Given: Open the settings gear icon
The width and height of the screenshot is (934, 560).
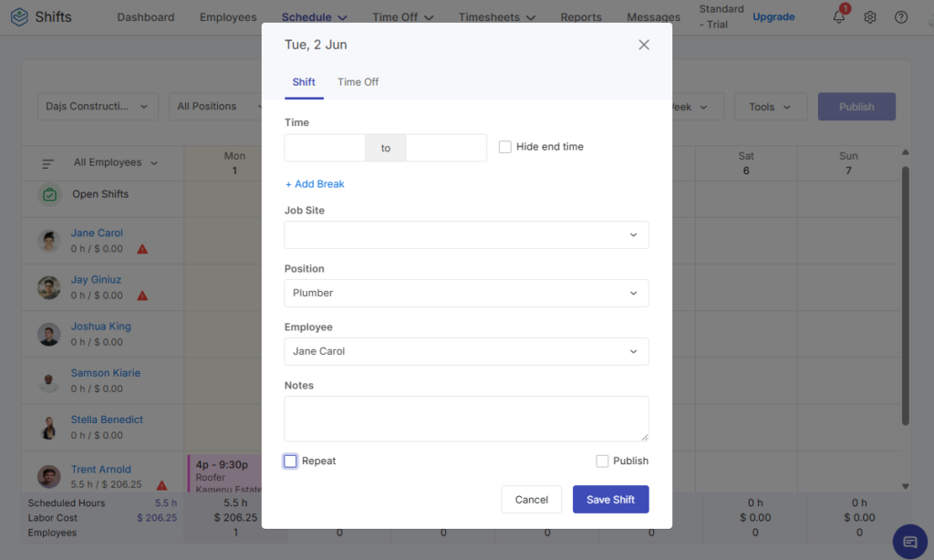Looking at the screenshot, I should [869, 17].
